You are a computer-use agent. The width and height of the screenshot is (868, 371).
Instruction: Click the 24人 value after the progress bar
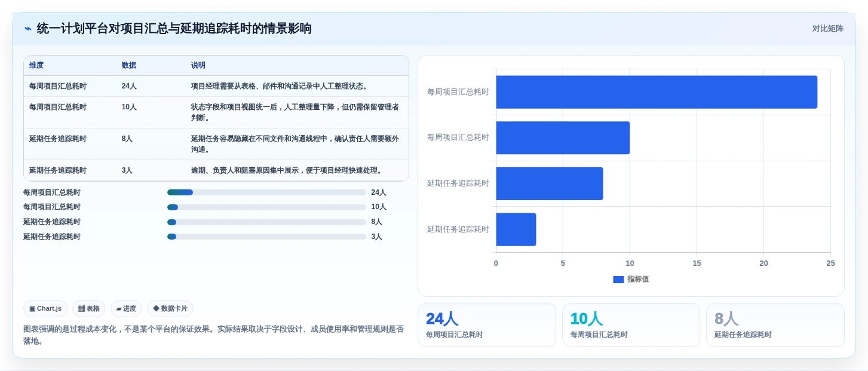click(x=379, y=192)
